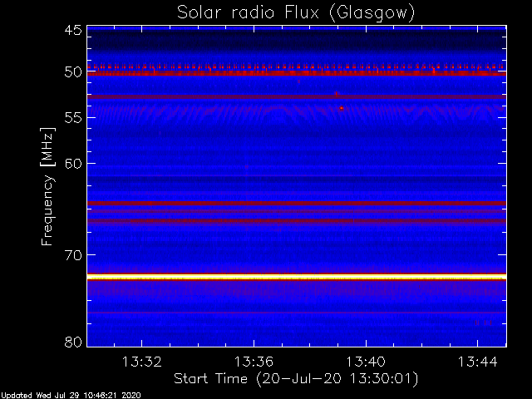
Task: Click the 13:32 time tick label
Action: click(x=141, y=362)
